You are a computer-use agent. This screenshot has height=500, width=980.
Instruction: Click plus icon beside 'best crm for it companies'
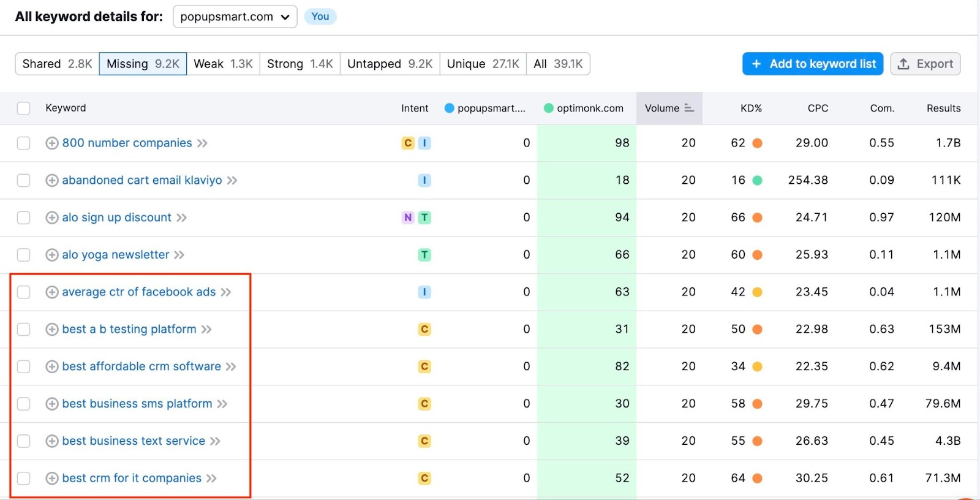pos(52,479)
